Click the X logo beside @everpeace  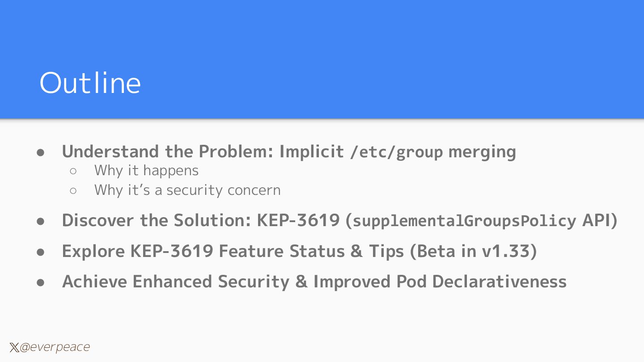pos(14,347)
